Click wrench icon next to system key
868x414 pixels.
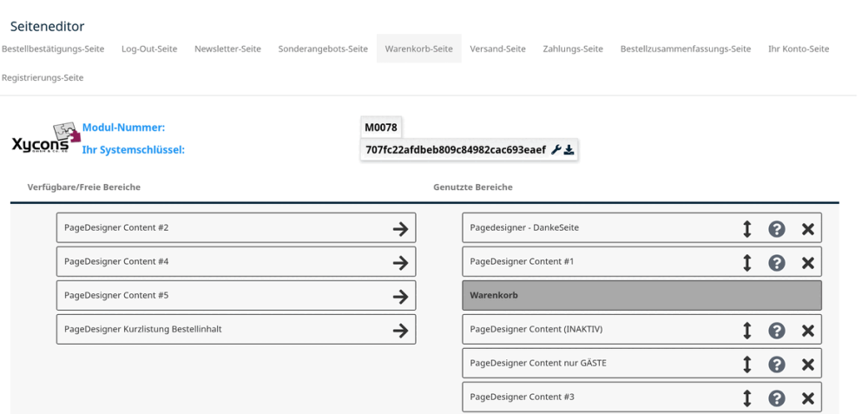[557, 149]
